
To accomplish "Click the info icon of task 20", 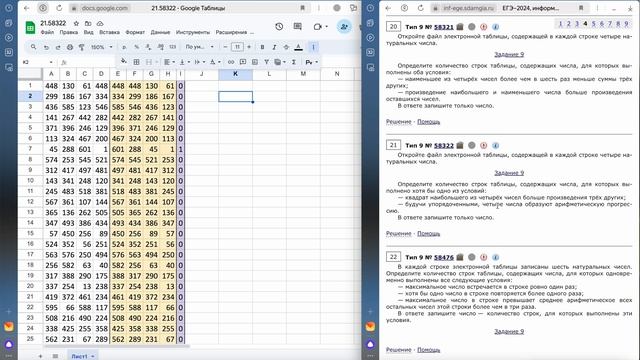I will [496, 27].
